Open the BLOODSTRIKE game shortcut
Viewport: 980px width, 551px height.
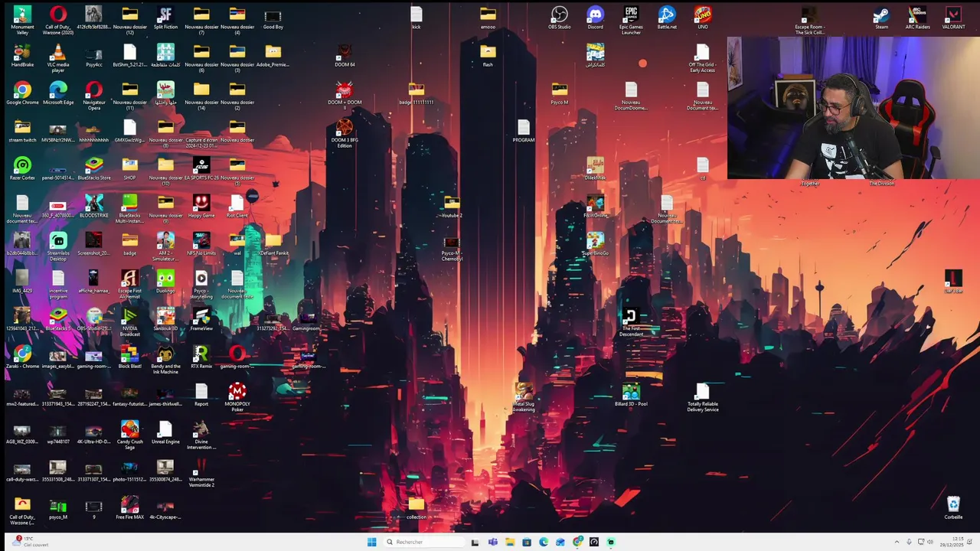(x=93, y=206)
